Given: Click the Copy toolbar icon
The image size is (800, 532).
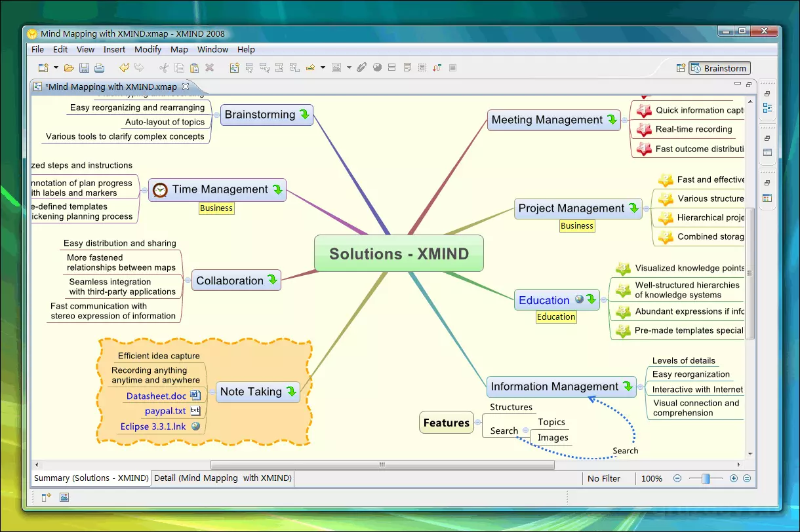Looking at the screenshot, I should click(x=179, y=67).
